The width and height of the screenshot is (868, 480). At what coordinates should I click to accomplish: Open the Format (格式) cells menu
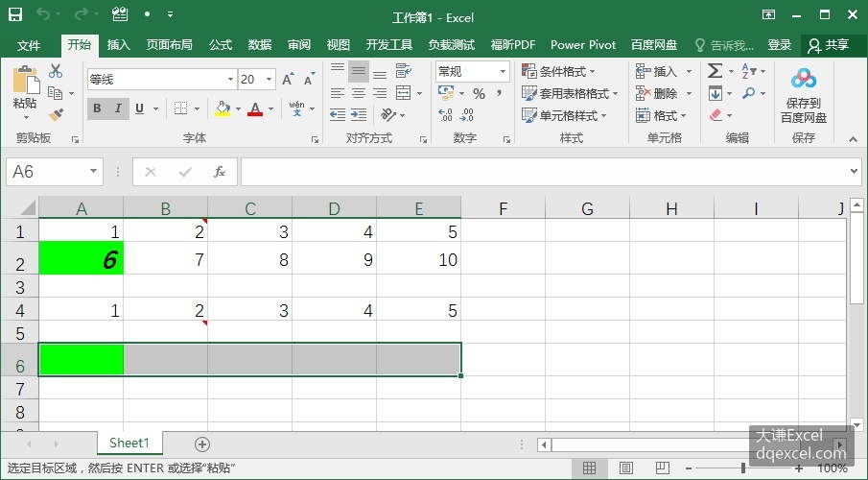click(x=661, y=115)
